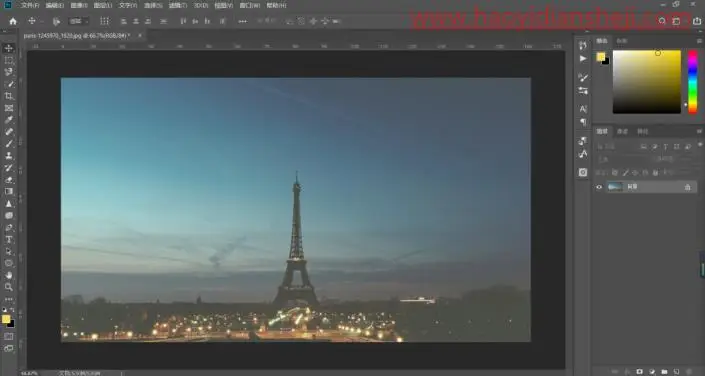This screenshot has height=376, width=705.
Task: Select the Eyedropper tool
Action: (9, 120)
